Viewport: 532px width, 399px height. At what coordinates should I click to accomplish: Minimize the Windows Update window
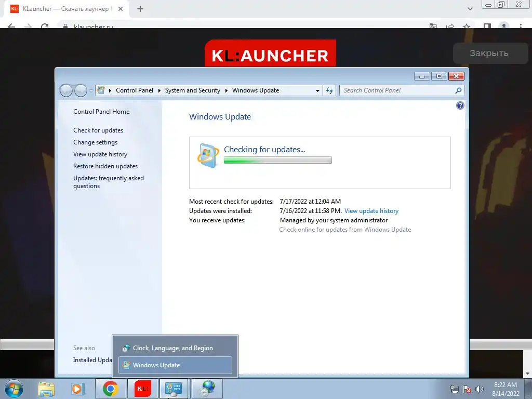pos(422,76)
